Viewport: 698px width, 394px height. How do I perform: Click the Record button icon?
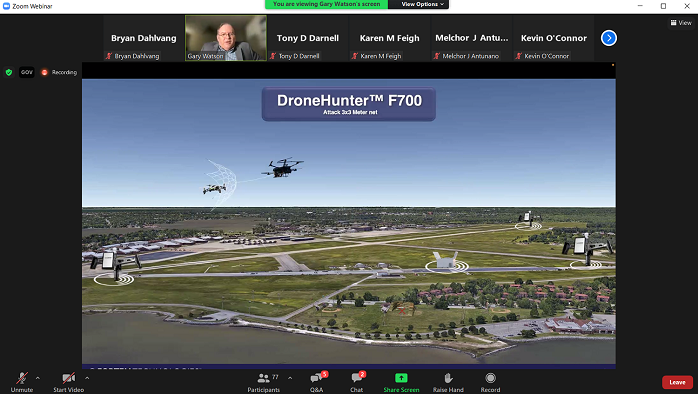click(490, 378)
